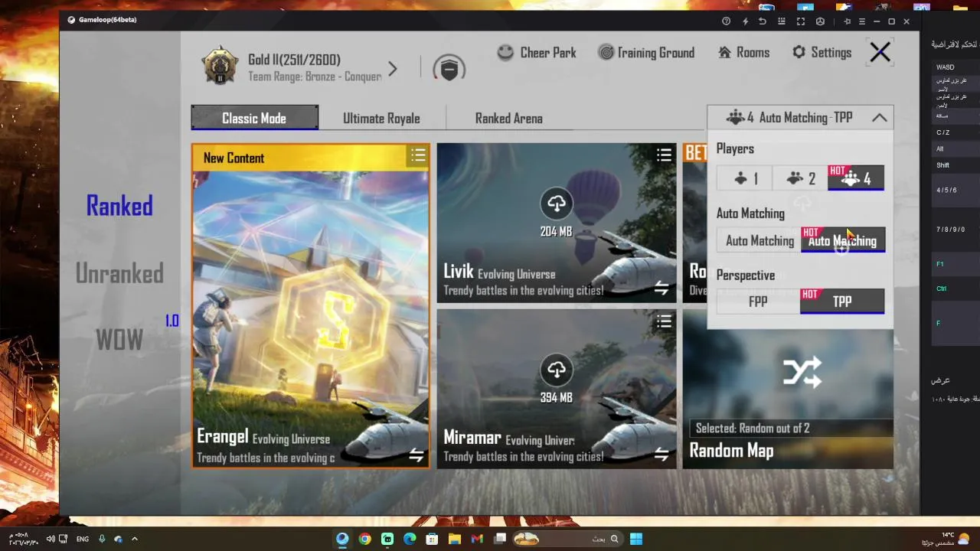Click the volume speaker tray icon
The height and width of the screenshot is (551, 980).
51,539
